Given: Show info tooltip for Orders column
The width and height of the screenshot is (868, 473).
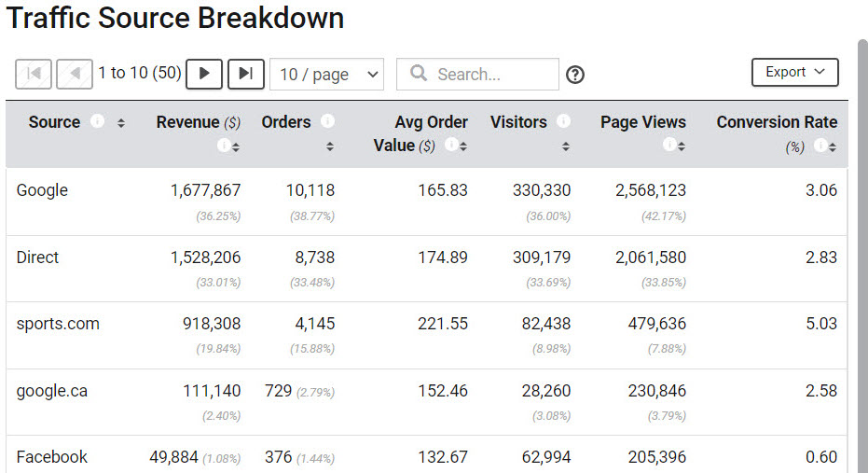Looking at the screenshot, I should point(328,120).
